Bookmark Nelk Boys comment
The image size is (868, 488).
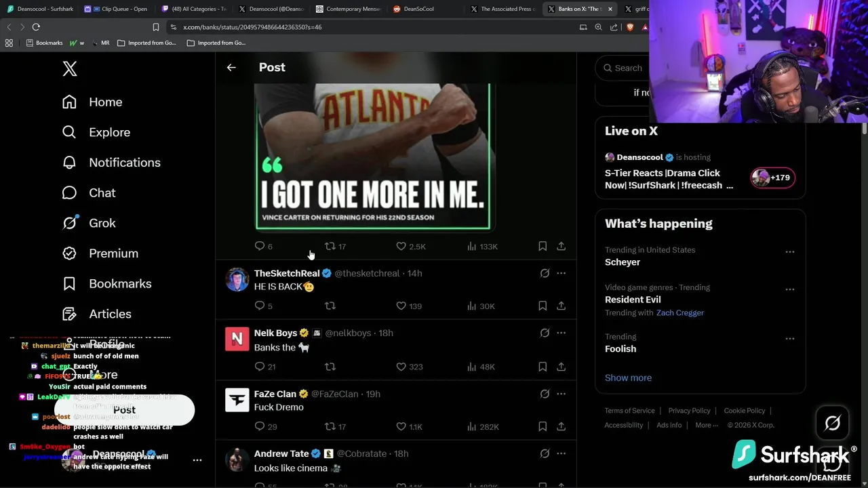point(542,367)
